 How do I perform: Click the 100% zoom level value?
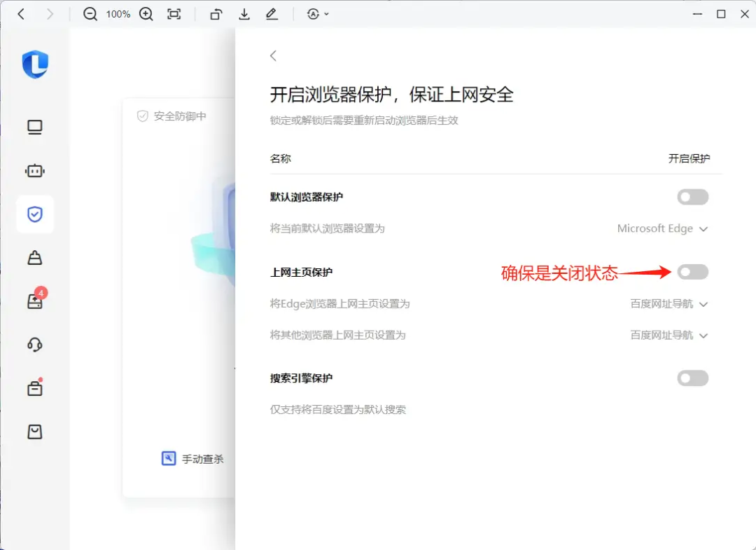pyautogui.click(x=118, y=14)
